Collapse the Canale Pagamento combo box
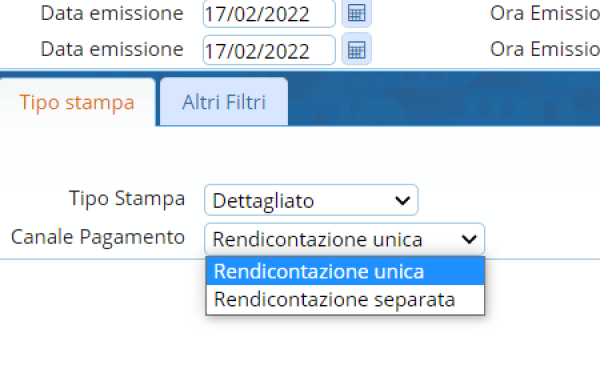The height and width of the screenshot is (373, 600). (x=344, y=239)
